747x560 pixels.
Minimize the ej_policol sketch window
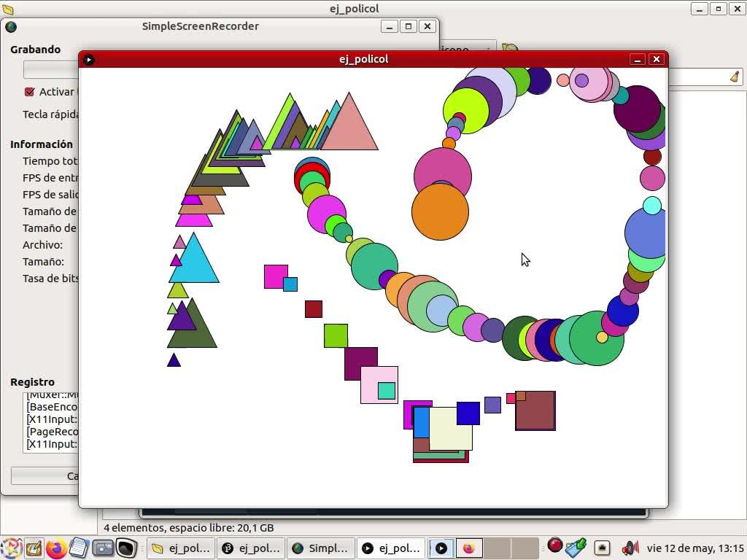click(x=638, y=59)
